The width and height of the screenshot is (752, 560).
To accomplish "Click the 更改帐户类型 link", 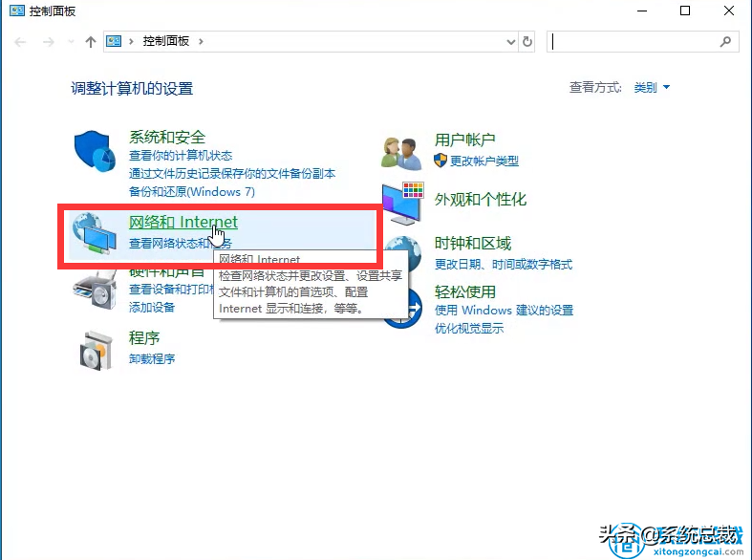I will pos(483,162).
